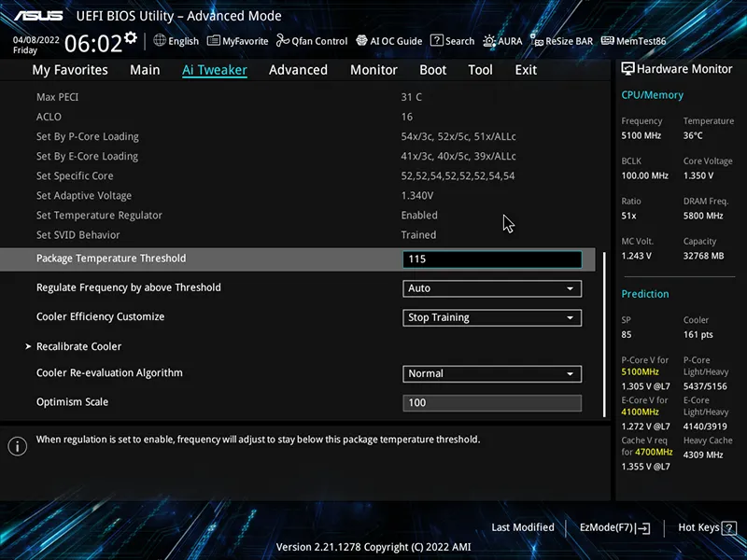Click the Trained SVID value

click(x=418, y=235)
